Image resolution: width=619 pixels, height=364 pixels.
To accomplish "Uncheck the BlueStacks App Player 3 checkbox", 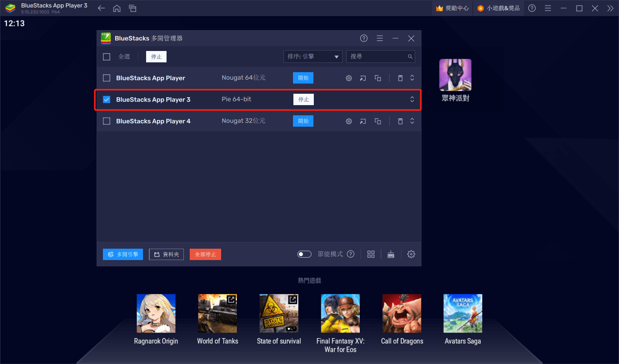I will (x=106, y=100).
